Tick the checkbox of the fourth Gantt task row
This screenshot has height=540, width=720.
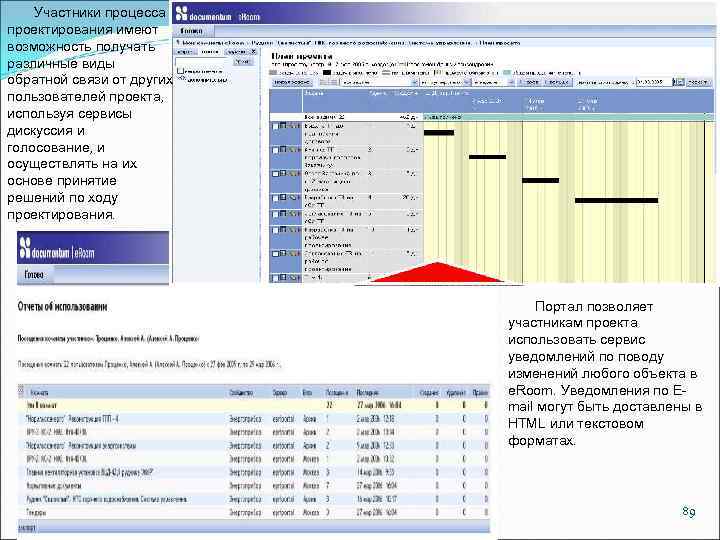tap(276, 198)
